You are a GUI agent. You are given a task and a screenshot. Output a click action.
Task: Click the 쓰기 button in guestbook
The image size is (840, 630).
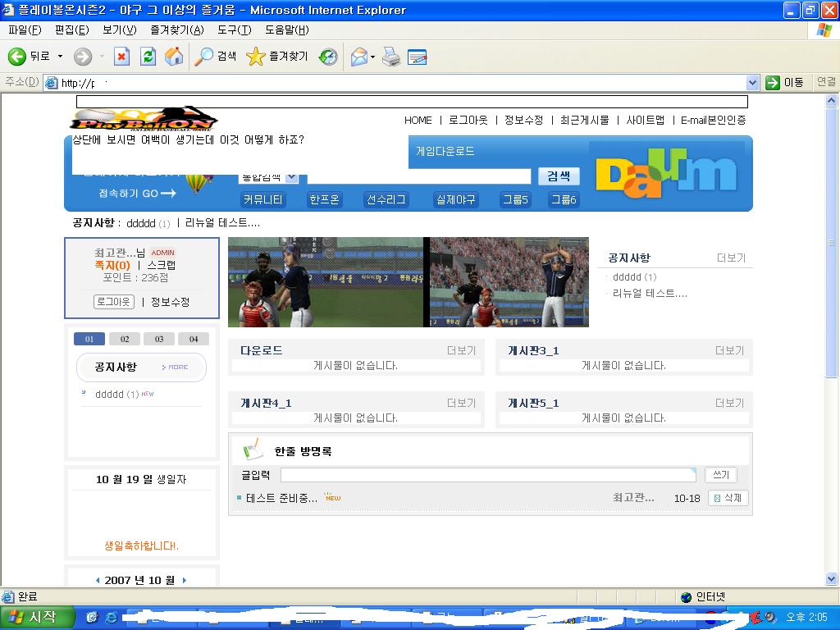click(720, 475)
